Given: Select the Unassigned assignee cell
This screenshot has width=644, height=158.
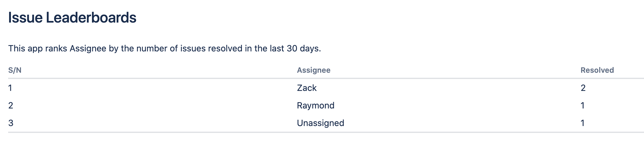Looking at the screenshot, I should point(320,123).
